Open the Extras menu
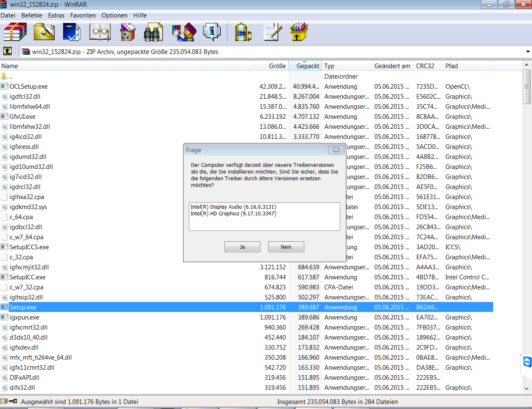Viewport: 532px width, 409px height. click(56, 15)
